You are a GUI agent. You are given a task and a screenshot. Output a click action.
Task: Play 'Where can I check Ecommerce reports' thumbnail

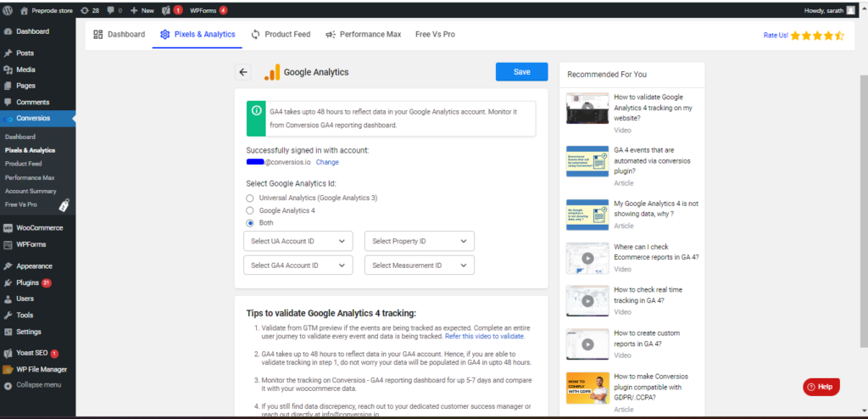tap(587, 259)
